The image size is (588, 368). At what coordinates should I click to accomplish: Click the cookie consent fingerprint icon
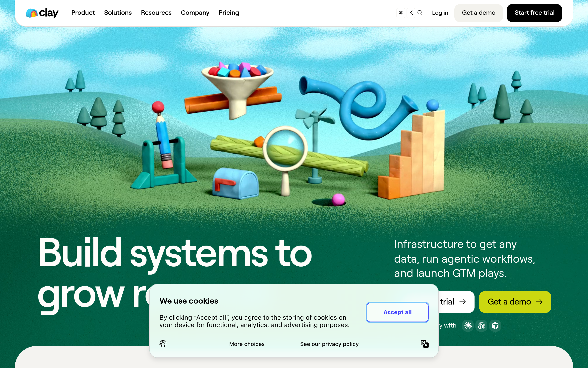pyautogui.click(x=163, y=344)
